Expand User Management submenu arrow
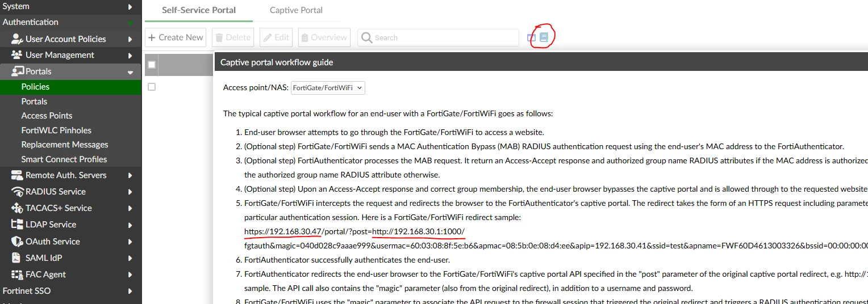Image resolution: width=868 pixels, height=304 pixels. tap(130, 56)
